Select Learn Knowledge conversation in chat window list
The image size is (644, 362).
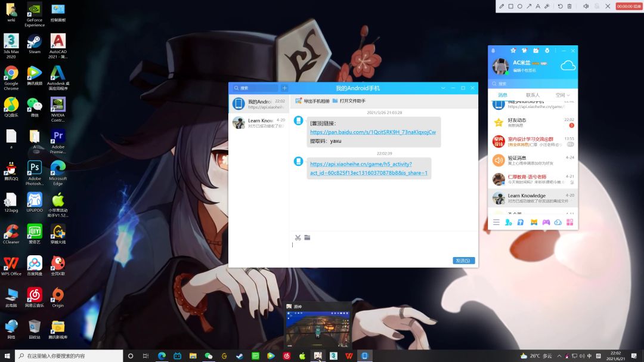[259, 122]
